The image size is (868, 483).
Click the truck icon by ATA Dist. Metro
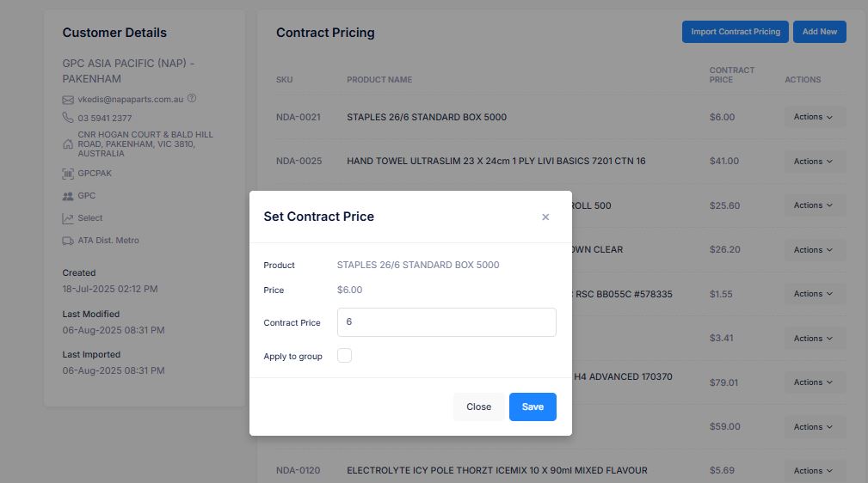(x=68, y=241)
